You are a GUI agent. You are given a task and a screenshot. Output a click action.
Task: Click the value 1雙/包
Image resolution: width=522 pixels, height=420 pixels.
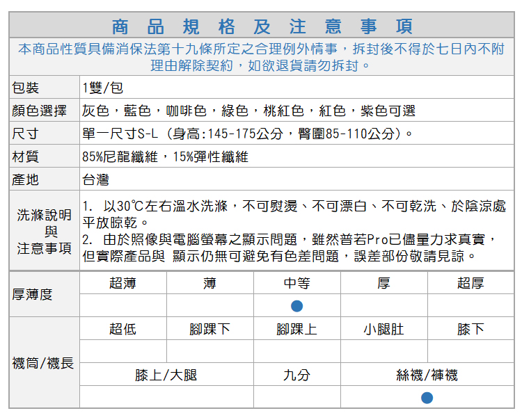pyautogui.click(x=103, y=88)
